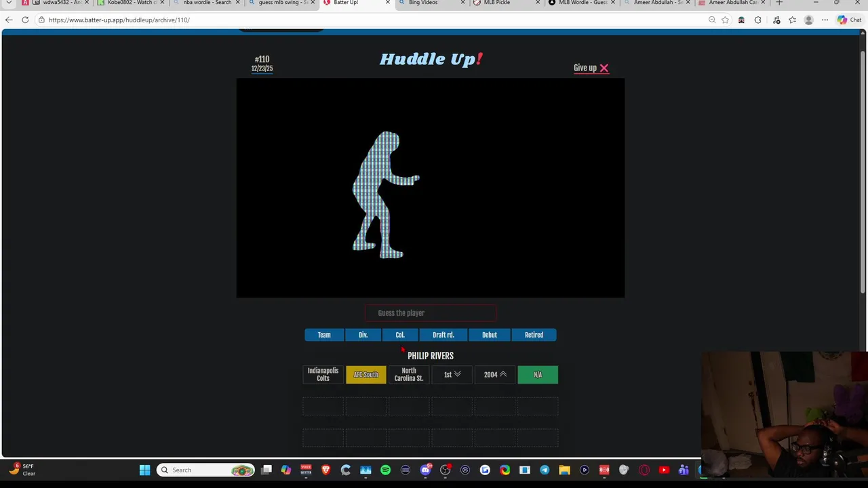The image size is (868, 488).
Task: Click the Huddle Up! logo
Action: (x=431, y=59)
